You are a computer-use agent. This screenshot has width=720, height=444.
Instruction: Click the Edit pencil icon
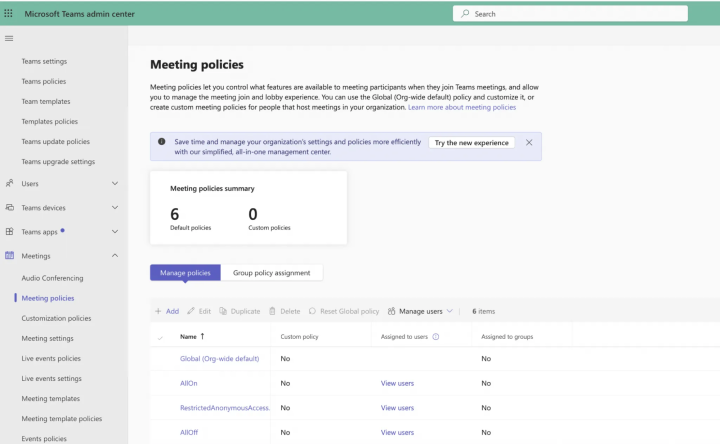[191, 311]
